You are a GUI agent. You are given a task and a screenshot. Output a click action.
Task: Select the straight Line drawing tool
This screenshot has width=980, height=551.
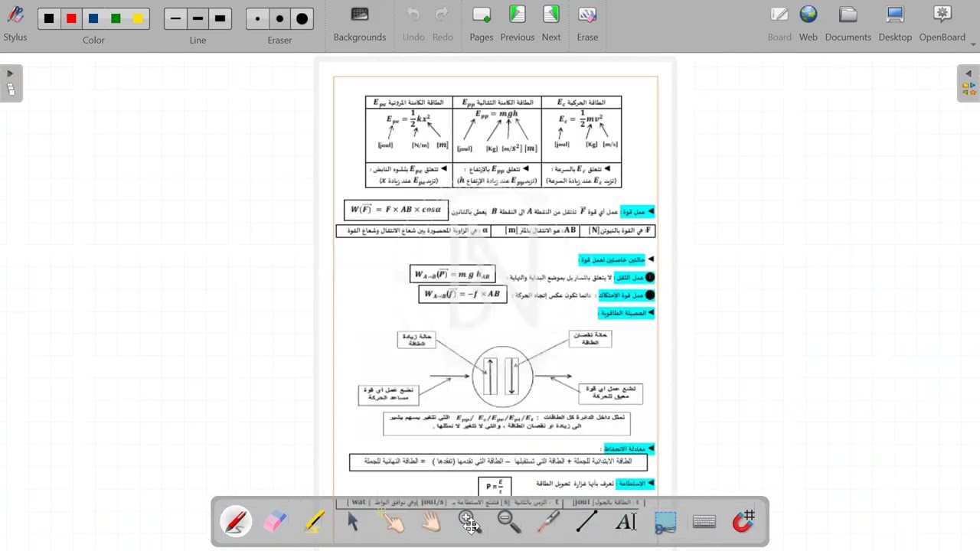point(587,522)
